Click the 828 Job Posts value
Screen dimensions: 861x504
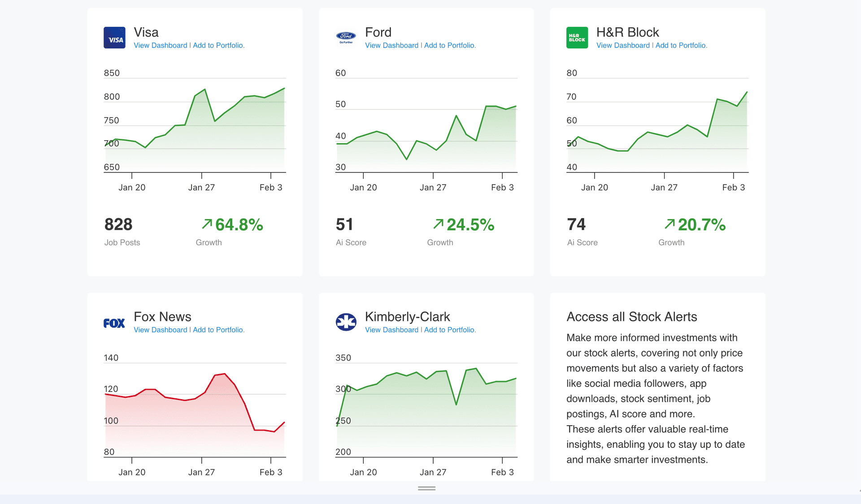point(118,224)
